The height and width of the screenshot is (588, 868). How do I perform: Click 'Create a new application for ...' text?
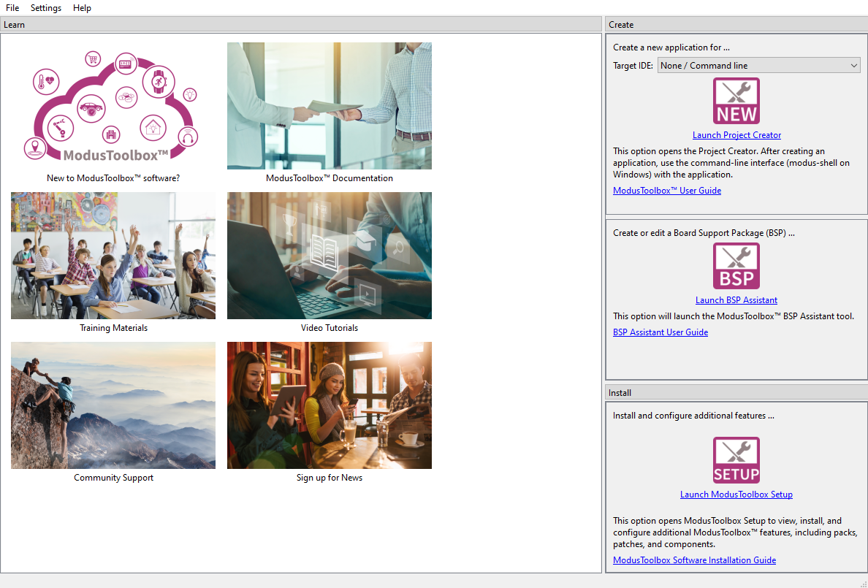(671, 47)
